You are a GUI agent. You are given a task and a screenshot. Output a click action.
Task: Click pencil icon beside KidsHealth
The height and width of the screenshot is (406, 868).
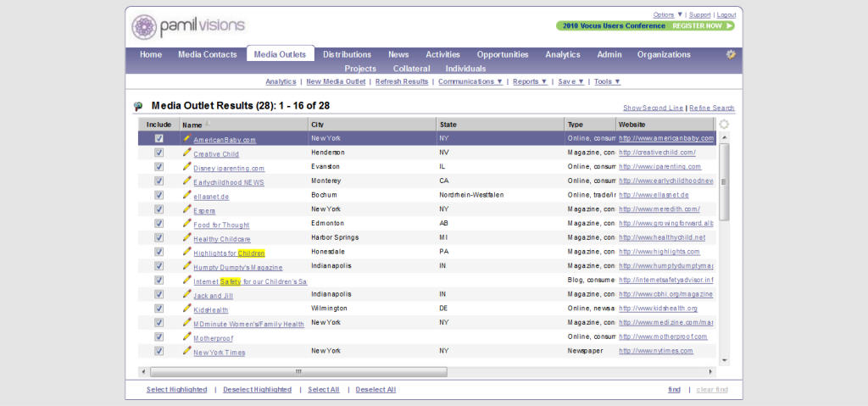pos(187,308)
